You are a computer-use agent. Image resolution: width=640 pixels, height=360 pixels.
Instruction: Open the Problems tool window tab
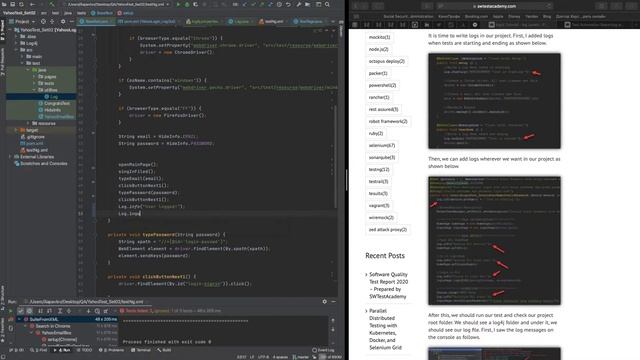112,350
